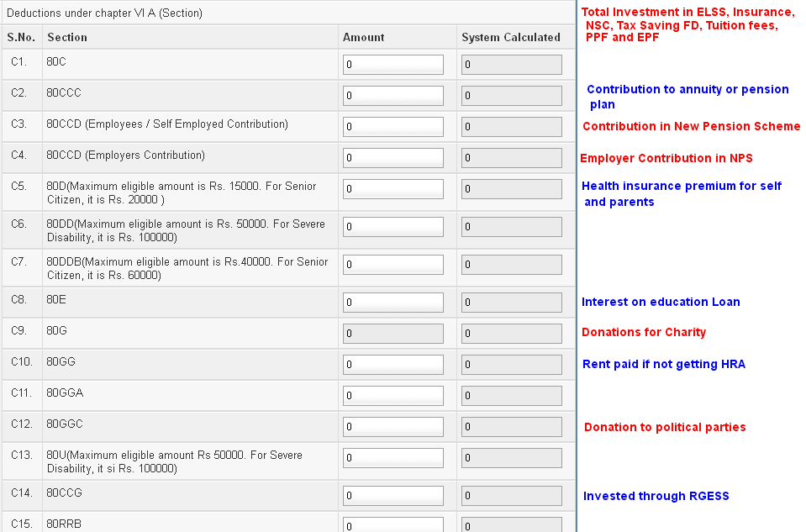The height and width of the screenshot is (532, 806).
Task: Click System Calculated field for 80C
Action: [512, 65]
